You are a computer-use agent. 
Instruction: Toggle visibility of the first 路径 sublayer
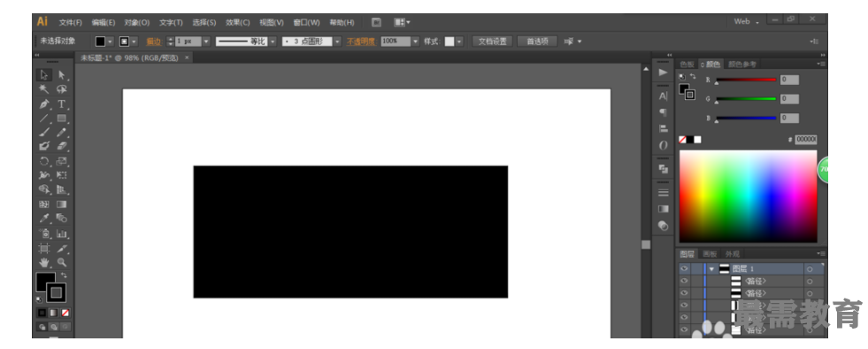coord(684,281)
